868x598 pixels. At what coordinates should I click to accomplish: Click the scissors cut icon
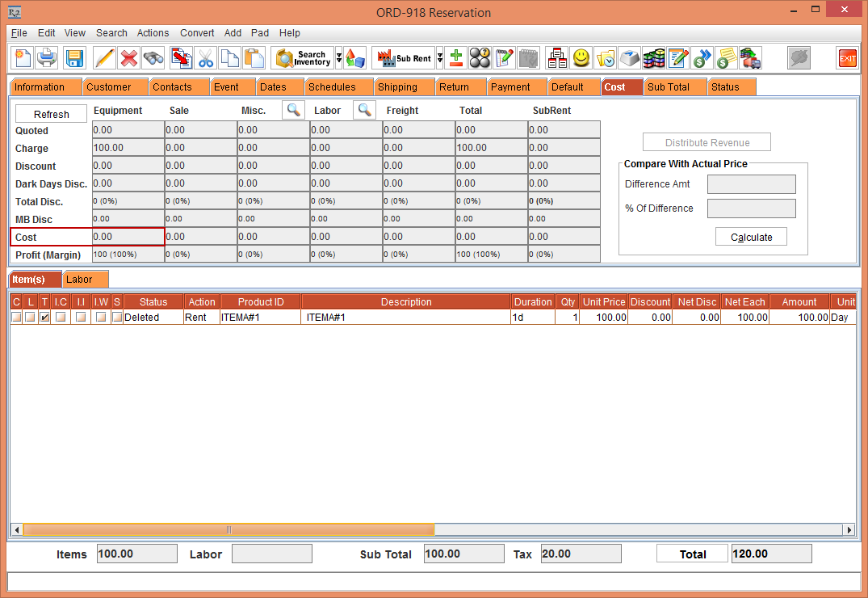click(206, 58)
